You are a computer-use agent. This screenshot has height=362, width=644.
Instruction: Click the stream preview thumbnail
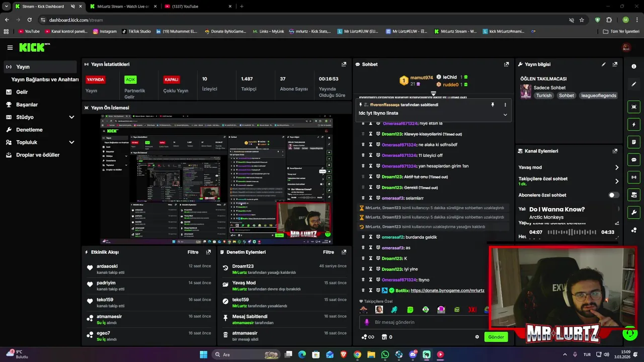pyautogui.click(x=216, y=179)
